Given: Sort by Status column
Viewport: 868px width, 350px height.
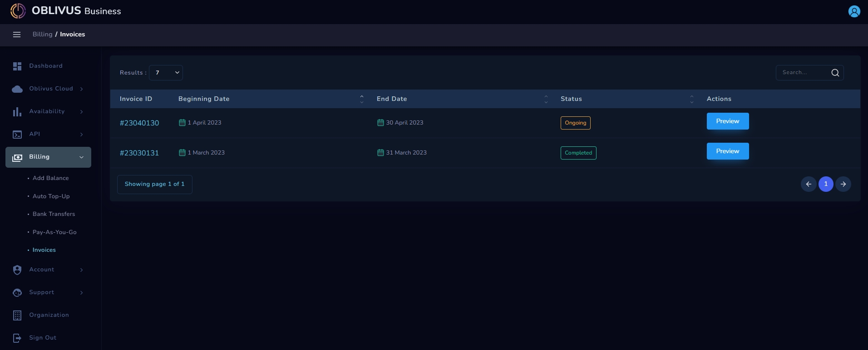Looking at the screenshot, I should coord(692,99).
